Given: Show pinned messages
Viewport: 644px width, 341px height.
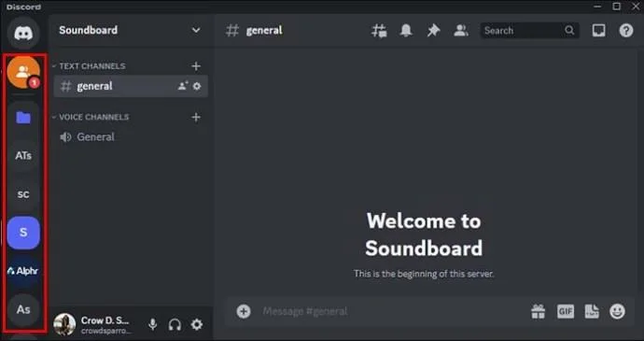Looking at the screenshot, I should click(x=433, y=31).
